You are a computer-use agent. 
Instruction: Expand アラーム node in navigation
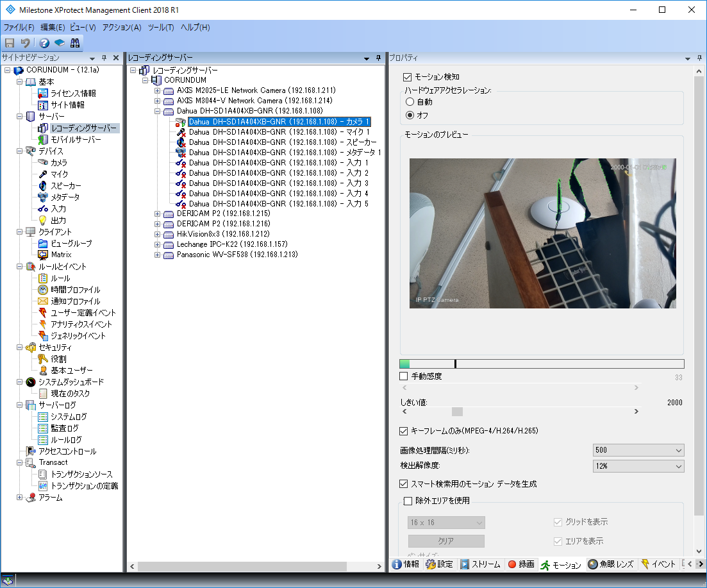19,498
